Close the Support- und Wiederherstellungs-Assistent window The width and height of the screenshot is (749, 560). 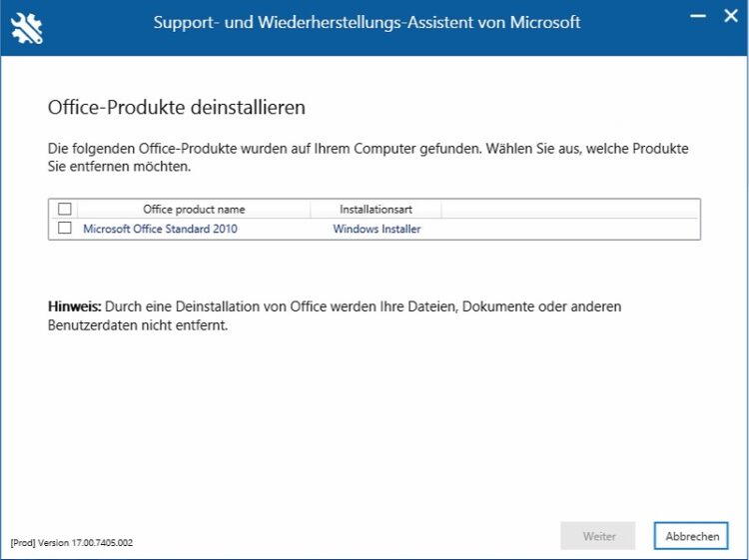tap(730, 16)
